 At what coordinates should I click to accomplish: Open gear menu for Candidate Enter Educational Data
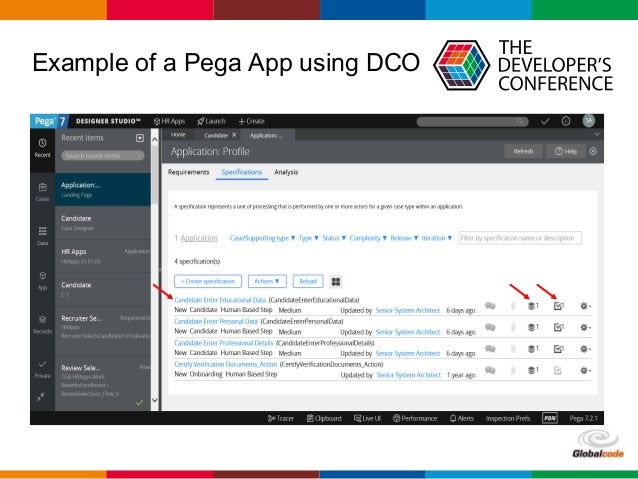tap(586, 306)
